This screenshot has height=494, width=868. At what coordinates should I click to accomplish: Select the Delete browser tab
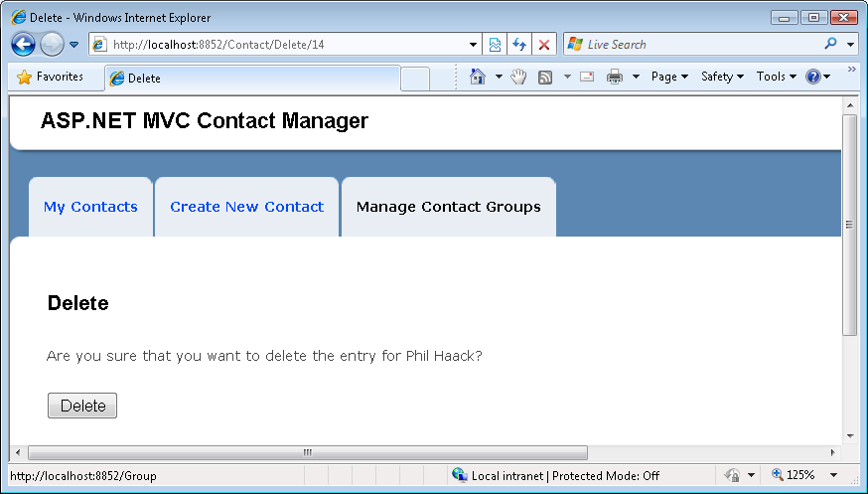pyautogui.click(x=252, y=79)
